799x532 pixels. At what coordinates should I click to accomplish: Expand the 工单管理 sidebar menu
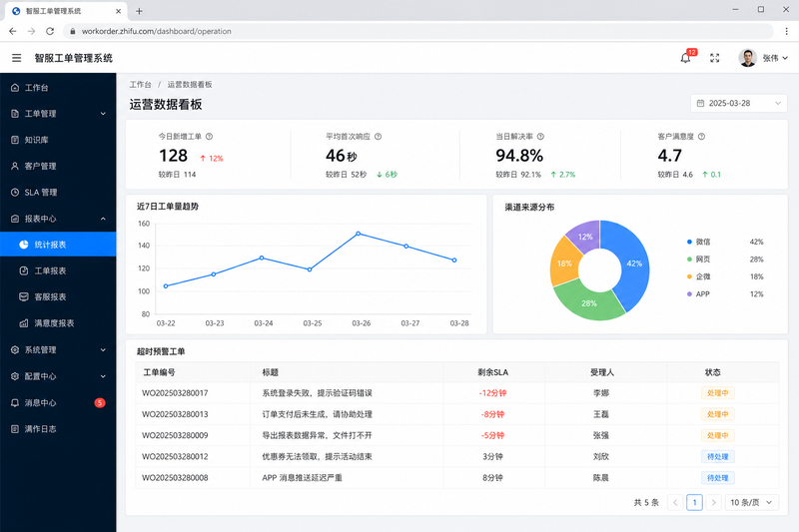[x=58, y=114]
